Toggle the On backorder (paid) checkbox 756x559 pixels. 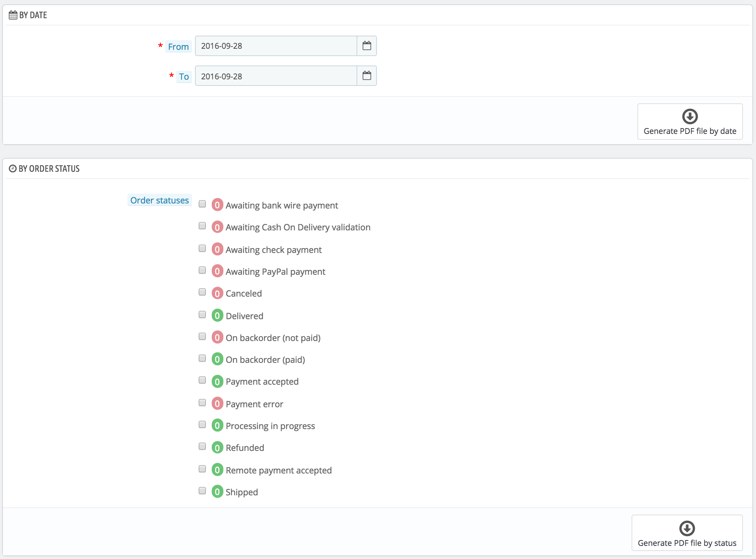point(202,358)
